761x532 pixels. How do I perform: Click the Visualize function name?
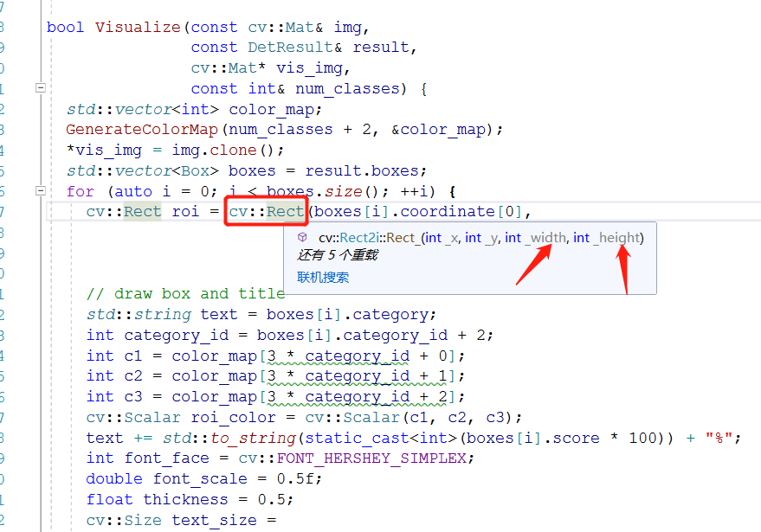pyautogui.click(x=138, y=27)
